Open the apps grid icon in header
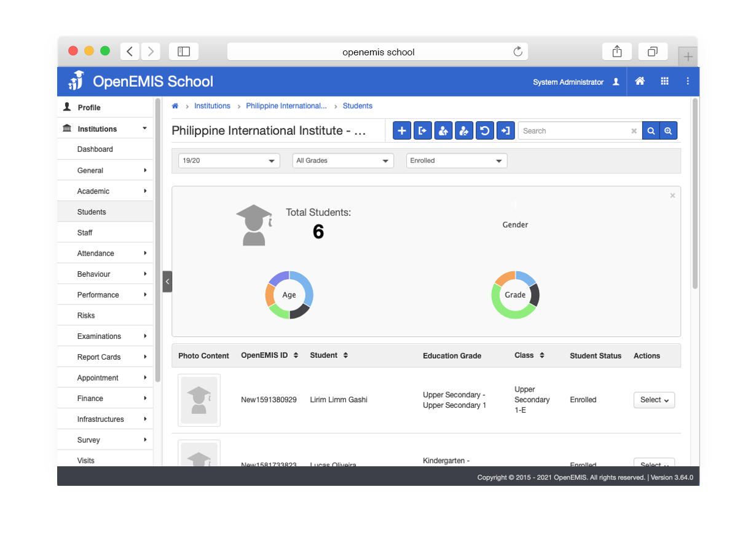The image size is (756, 551). point(664,81)
